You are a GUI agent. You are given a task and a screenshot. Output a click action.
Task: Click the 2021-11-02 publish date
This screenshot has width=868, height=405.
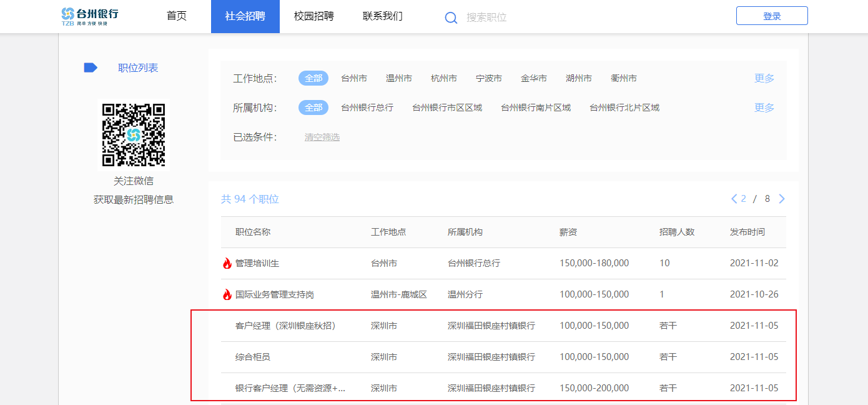click(754, 263)
